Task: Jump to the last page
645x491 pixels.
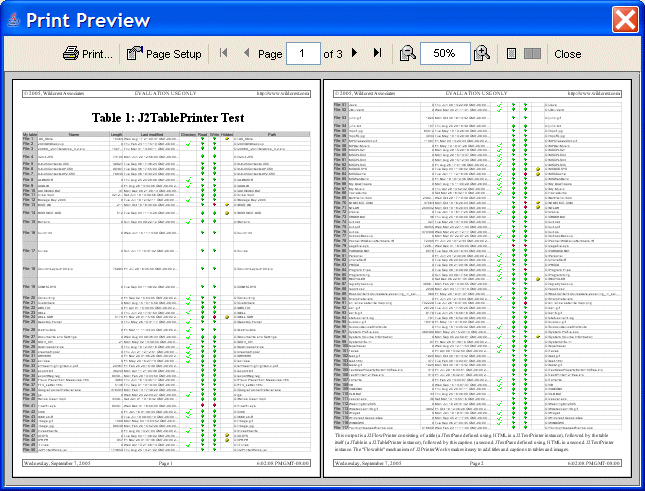Action: pos(377,53)
